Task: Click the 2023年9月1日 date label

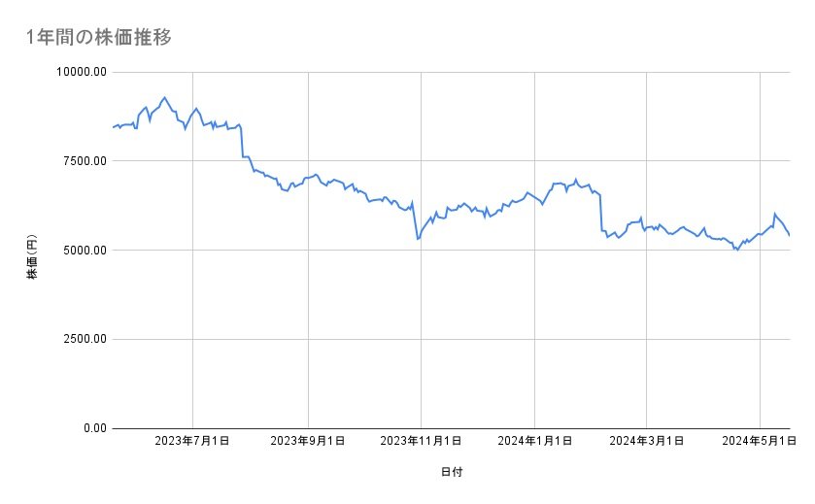Action: [x=309, y=442]
